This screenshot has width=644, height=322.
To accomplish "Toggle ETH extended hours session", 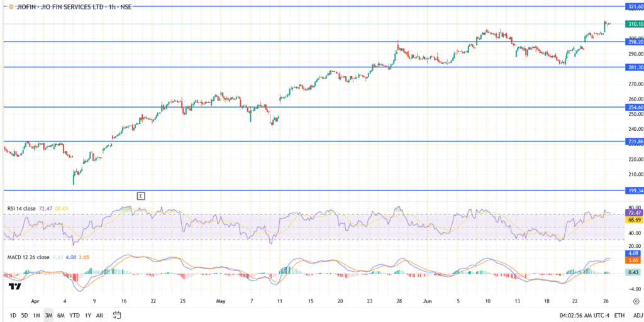I will 619,315.
